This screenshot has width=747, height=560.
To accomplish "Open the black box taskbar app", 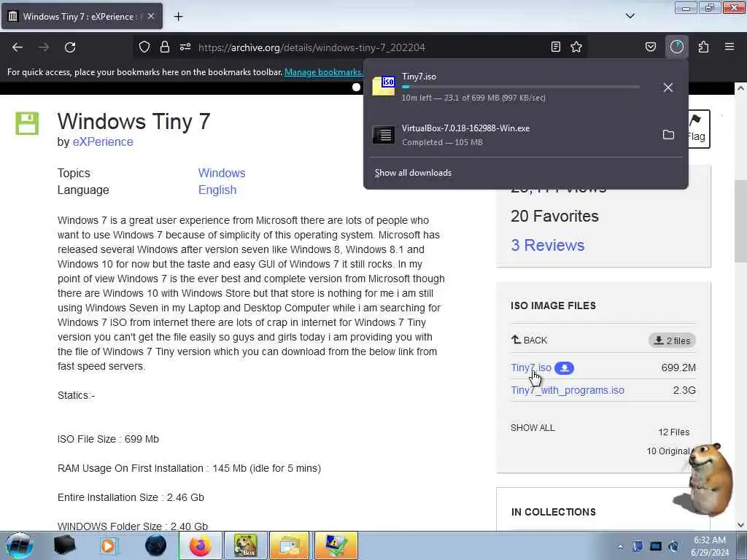I will click(x=64, y=545).
